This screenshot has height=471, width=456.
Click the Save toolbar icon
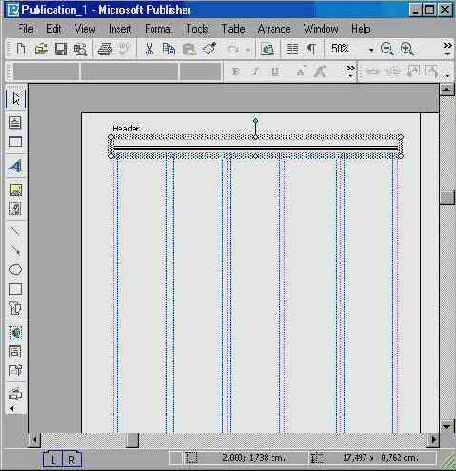pyautogui.click(x=61, y=49)
